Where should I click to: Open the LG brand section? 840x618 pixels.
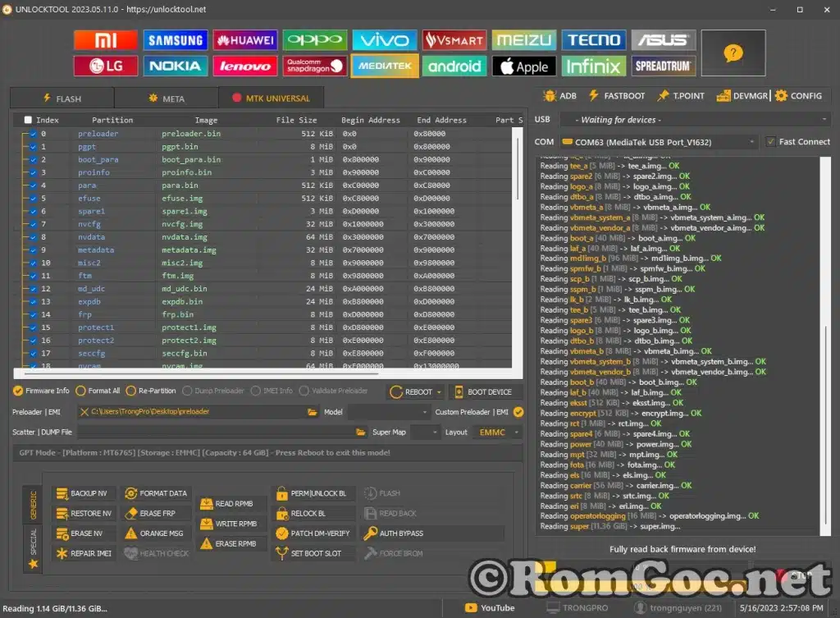(106, 66)
